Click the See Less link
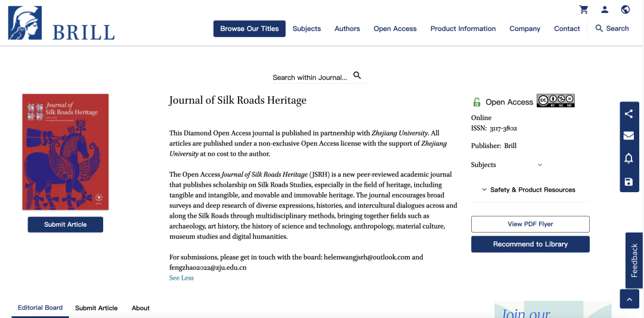Viewport: 644px width, 318px height. click(181, 278)
